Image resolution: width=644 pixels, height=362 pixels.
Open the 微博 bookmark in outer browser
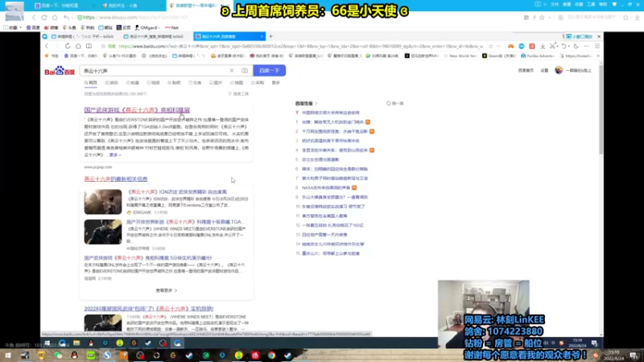click(x=52, y=27)
